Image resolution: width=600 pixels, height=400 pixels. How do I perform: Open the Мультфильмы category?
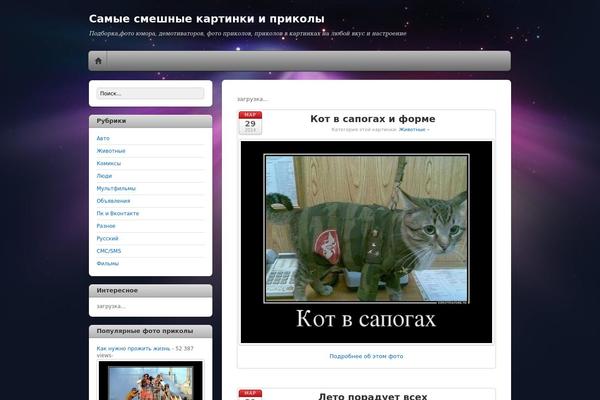[x=116, y=188]
